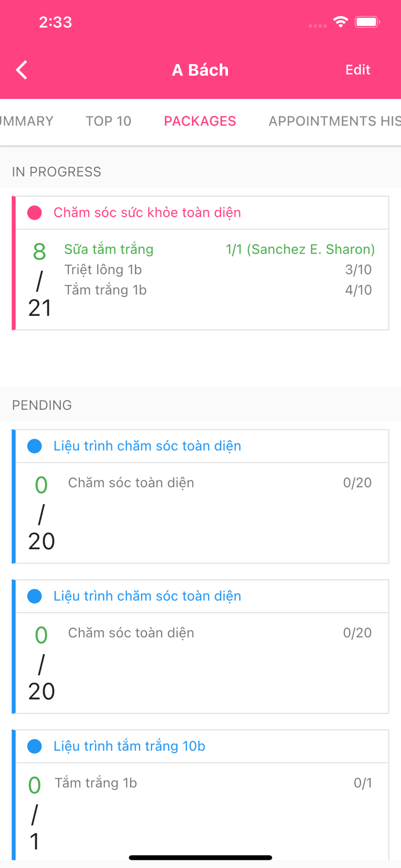Viewport: 401px width, 868px height.
Task: Tap the pink dot beside Chăm sóc sức khỏe
Action: point(35,213)
